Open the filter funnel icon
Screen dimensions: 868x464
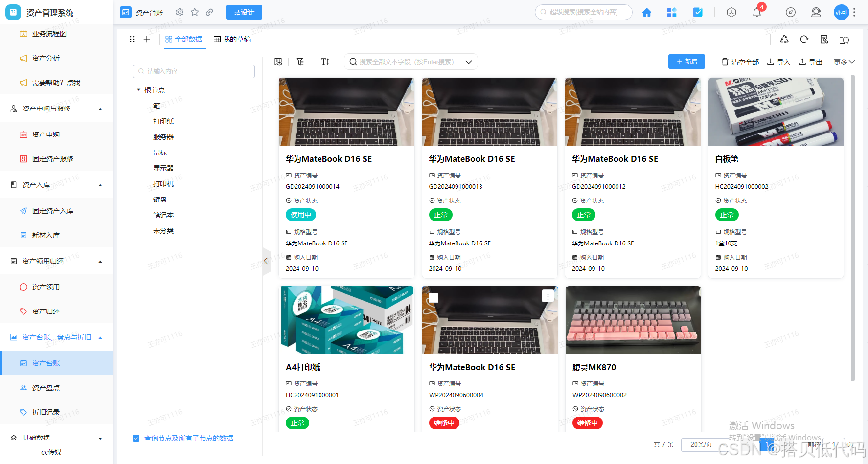coord(300,62)
